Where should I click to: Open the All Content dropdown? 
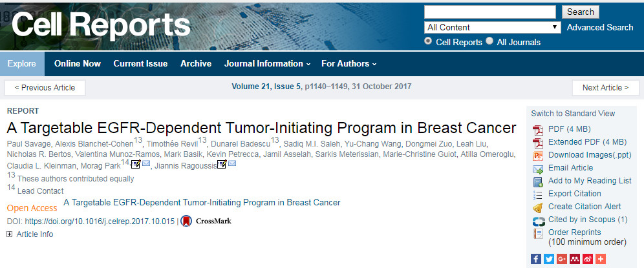(x=493, y=28)
